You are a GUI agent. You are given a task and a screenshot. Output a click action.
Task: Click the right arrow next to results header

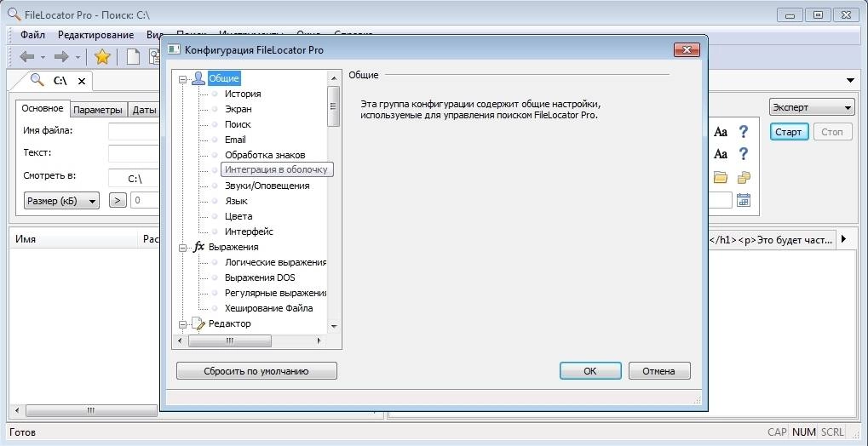click(843, 239)
